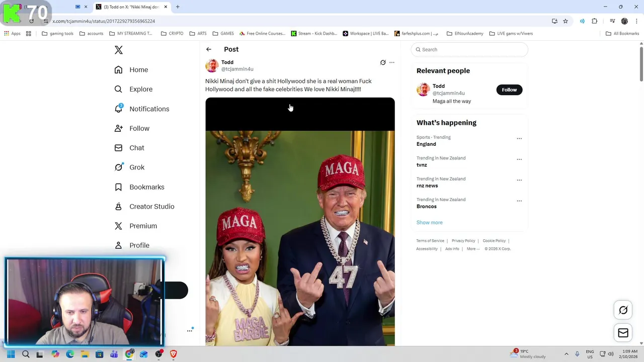Open the Free Online Courses bookmark

click(262, 34)
